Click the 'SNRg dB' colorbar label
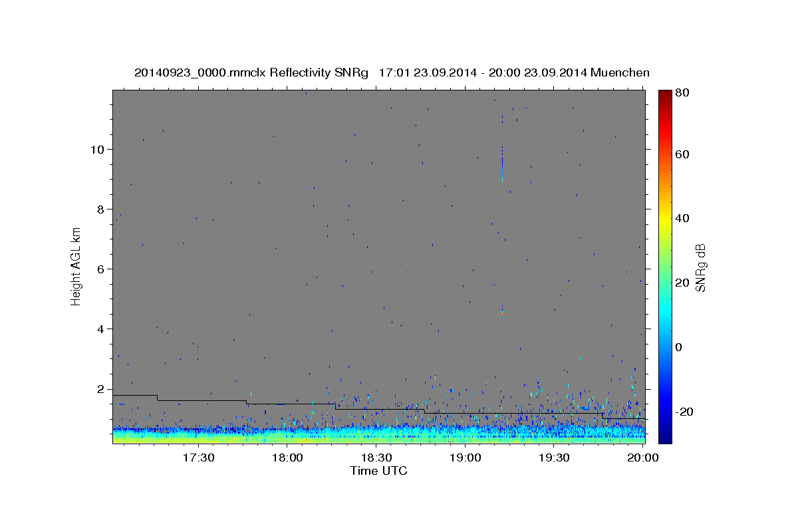 pyautogui.click(x=700, y=267)
